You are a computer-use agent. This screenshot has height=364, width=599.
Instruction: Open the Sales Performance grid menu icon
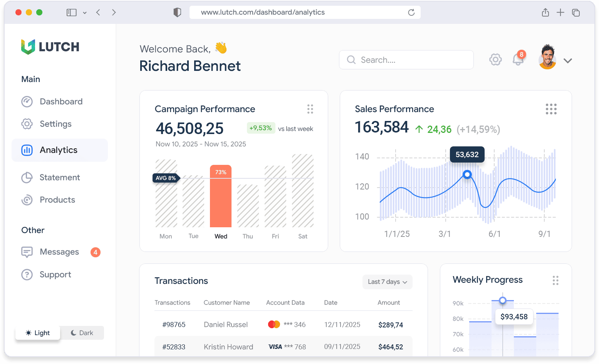click(551, 109)
